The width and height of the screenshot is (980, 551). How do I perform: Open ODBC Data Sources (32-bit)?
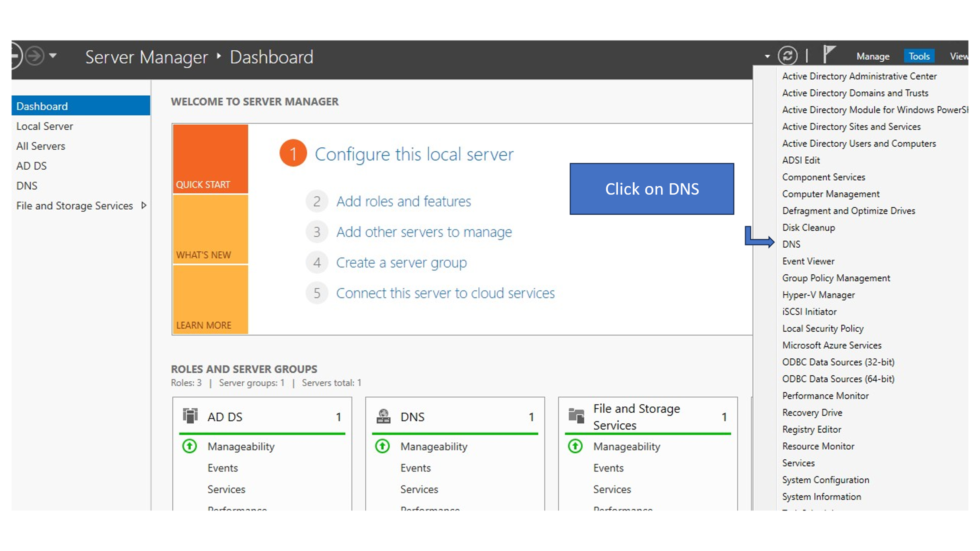pos(838,362)
